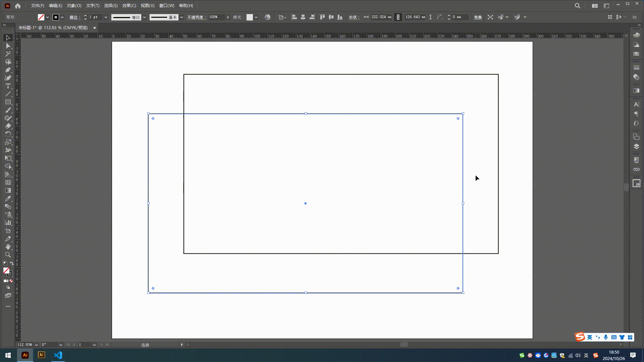Image resolution: width=644 pixels, height=362 pixels.
Task: Select the Eyedropper tool
Action: click(x=8, y=198)
